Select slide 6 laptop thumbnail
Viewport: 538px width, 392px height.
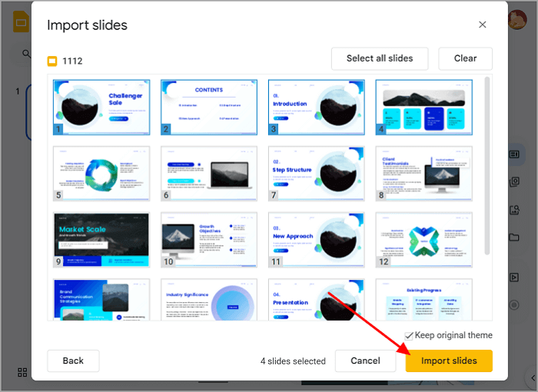coord(209,174)
